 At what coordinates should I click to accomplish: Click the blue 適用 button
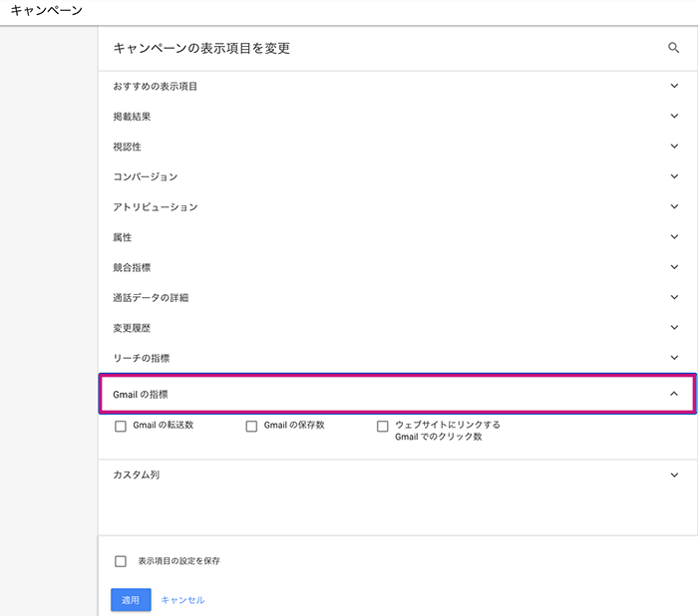(131, 599)
